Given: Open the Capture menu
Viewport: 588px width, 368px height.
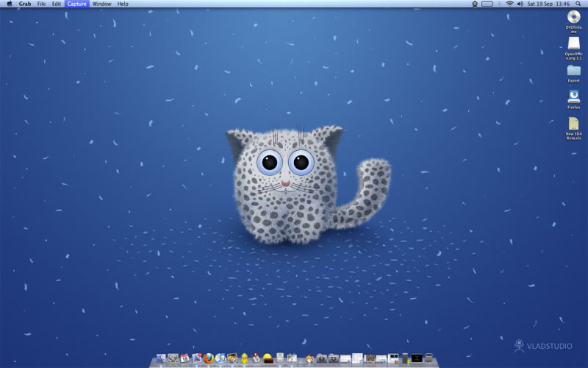Looking at the screenshot, I should point(76,4).
